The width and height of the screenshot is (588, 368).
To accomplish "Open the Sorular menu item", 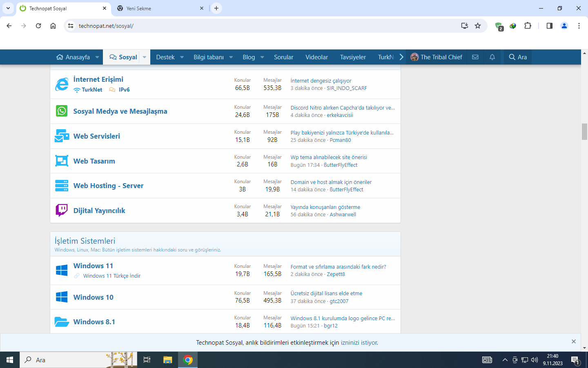I will coord(283,57).
